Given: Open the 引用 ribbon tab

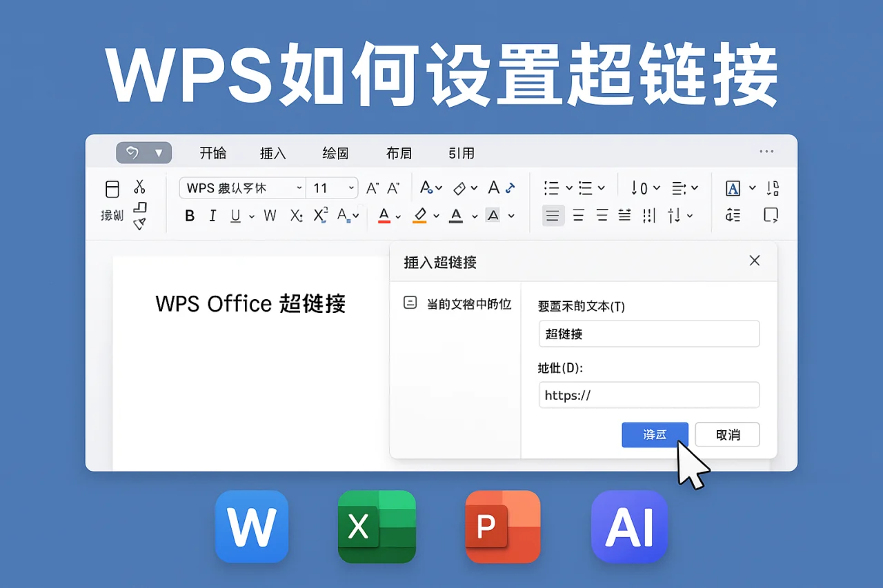Looking at the screenshot, I should point(461,153).
